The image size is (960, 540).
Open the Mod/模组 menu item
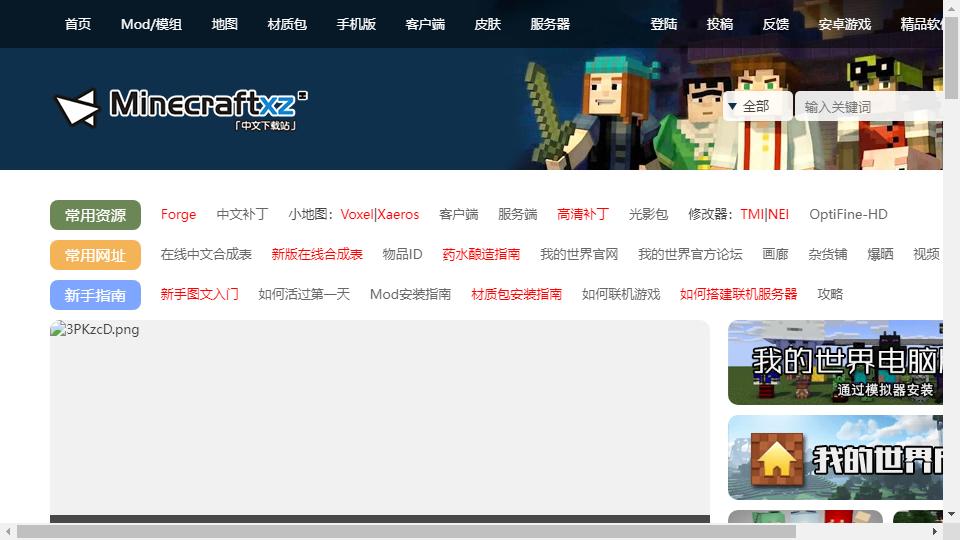pos(151,24)
